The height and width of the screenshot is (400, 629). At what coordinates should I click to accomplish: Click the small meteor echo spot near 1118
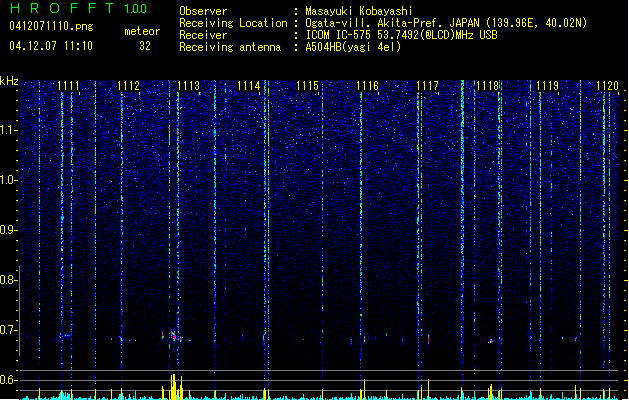(x=490, y=341)
